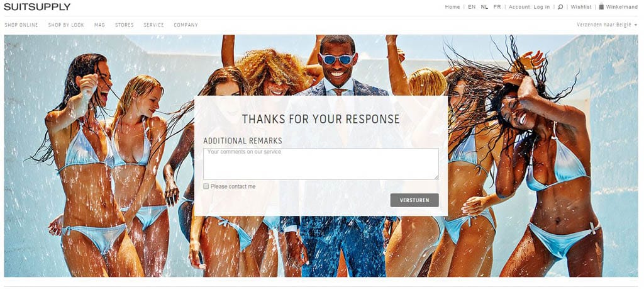Click the textarea resize handle corner
The height and width of the screenshot is (289, 644).
(x=436, y=178)
